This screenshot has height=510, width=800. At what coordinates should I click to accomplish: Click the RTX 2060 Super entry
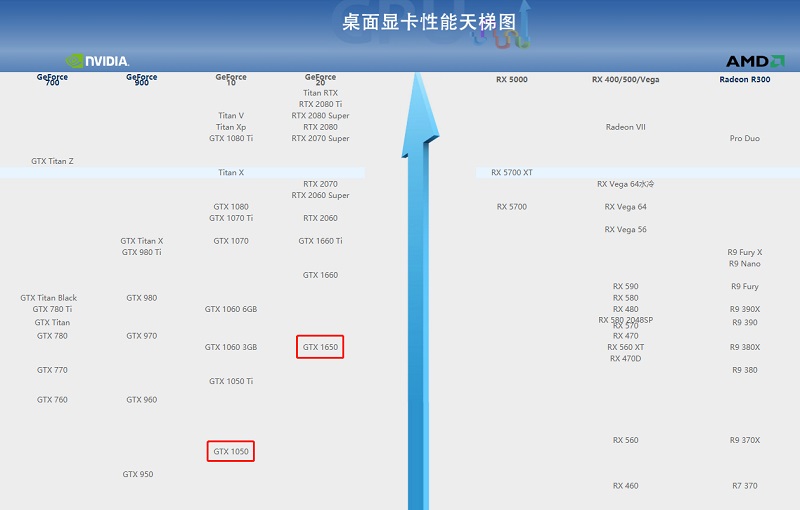pos(320,195)
